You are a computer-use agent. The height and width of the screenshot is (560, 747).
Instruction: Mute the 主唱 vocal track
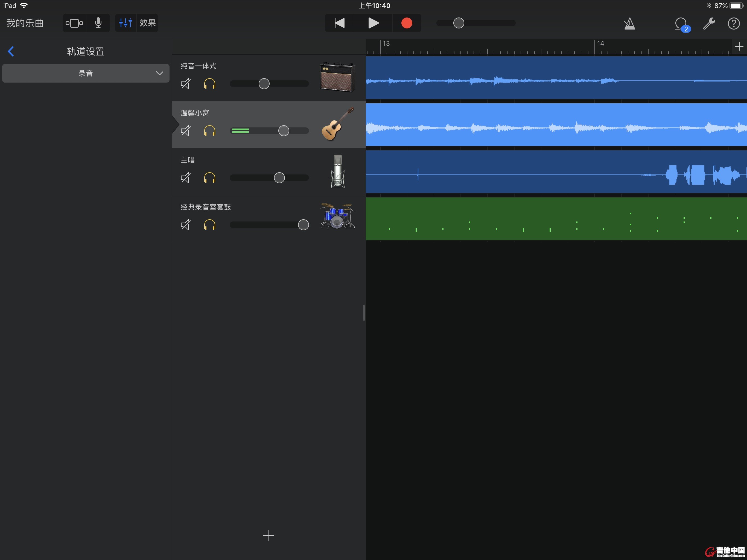(x=186, y=178)
